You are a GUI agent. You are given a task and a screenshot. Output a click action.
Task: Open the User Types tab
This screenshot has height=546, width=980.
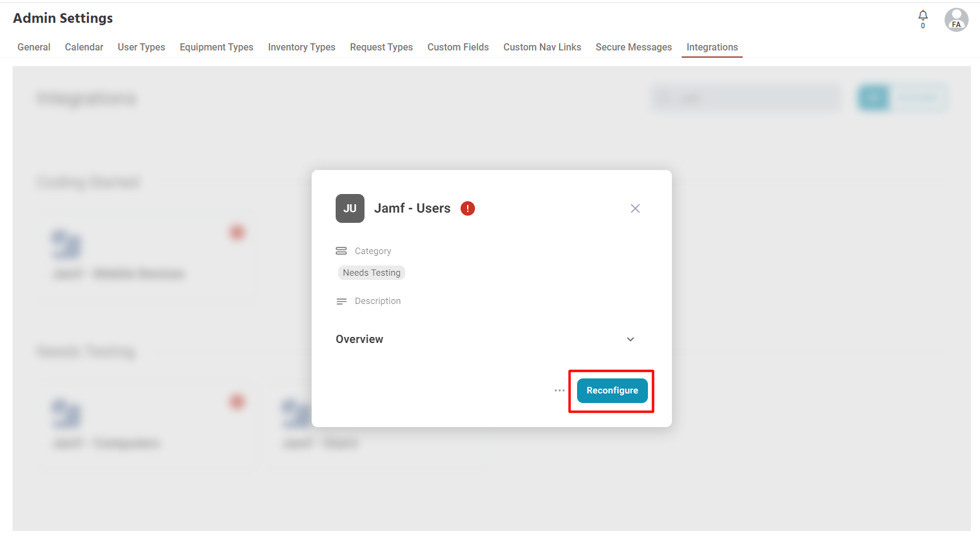click(141, 47)
